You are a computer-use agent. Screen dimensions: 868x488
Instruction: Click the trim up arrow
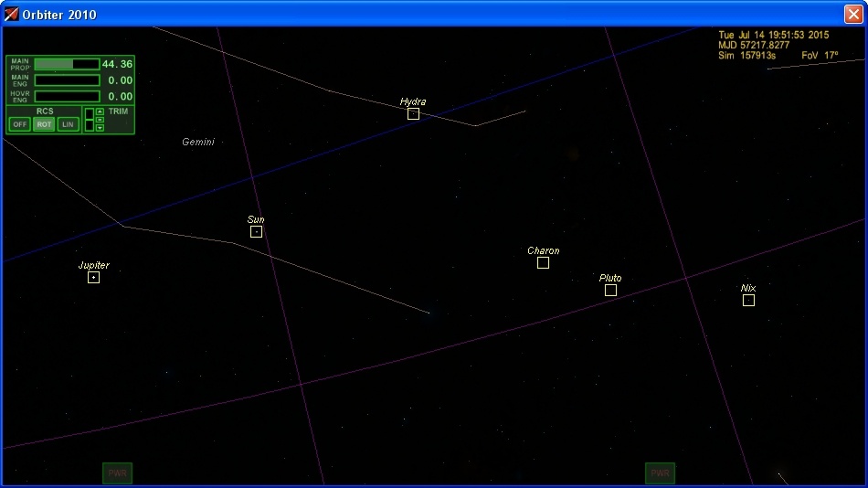[100, 111]
